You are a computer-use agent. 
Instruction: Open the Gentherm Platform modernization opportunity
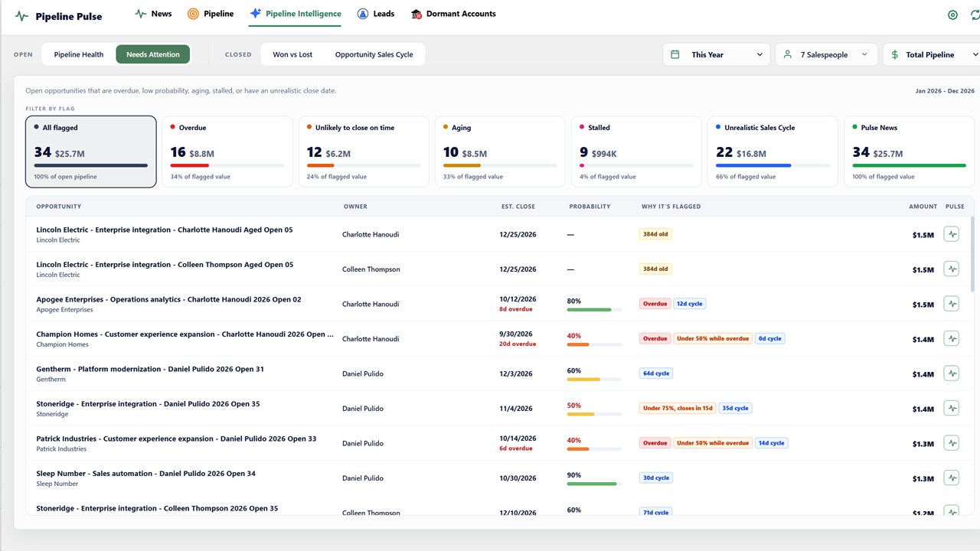(x=150, y=369)
